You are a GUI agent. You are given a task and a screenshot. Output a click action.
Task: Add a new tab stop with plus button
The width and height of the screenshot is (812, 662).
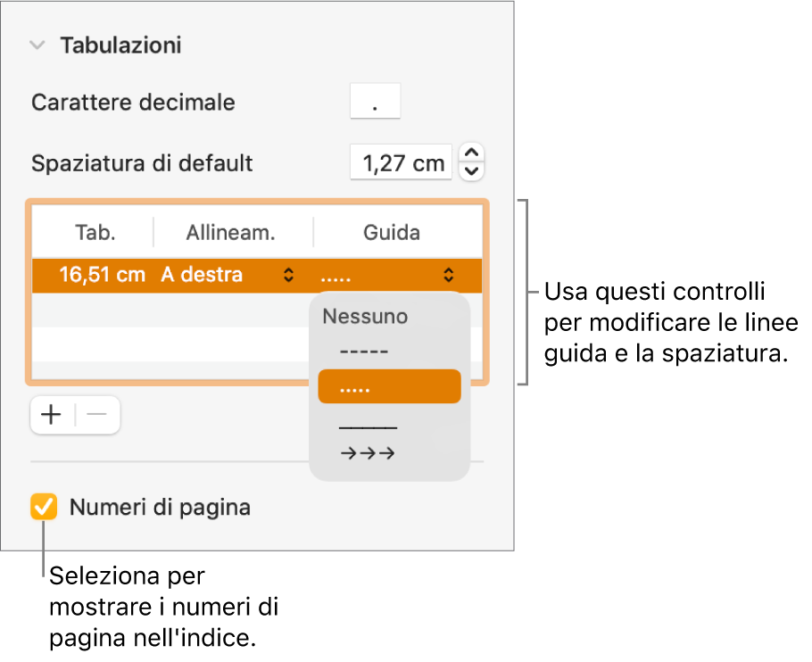coord(53,415)
